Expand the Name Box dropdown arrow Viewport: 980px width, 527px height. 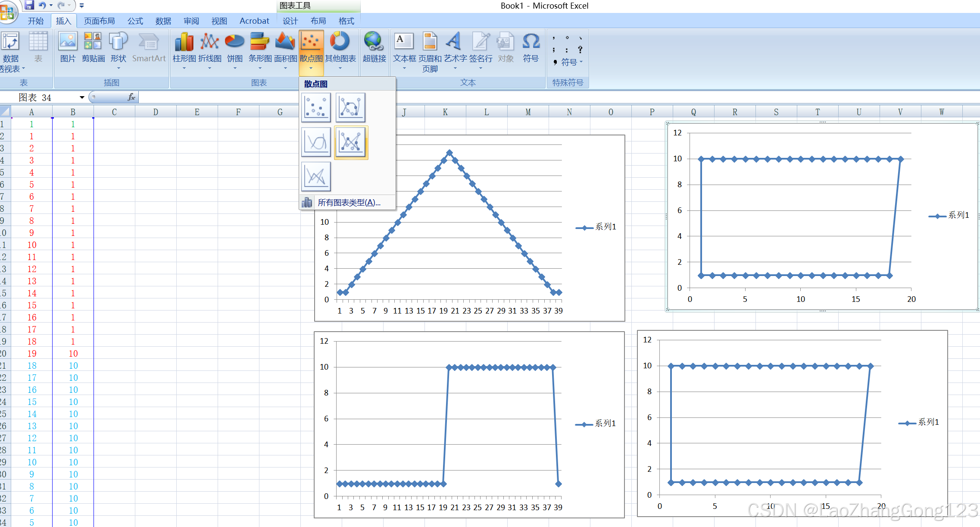pyautogui.click(x=82, y=97)
